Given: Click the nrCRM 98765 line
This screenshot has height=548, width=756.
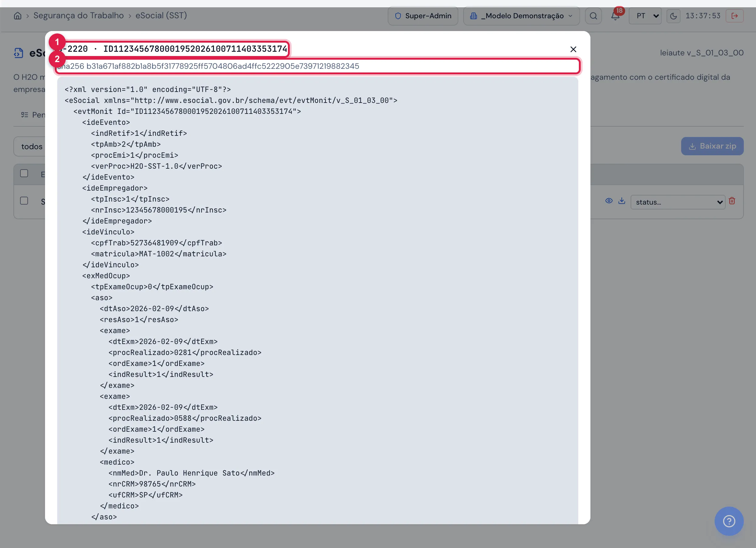Looking at the screenshot, I should (x=152, y=484).
